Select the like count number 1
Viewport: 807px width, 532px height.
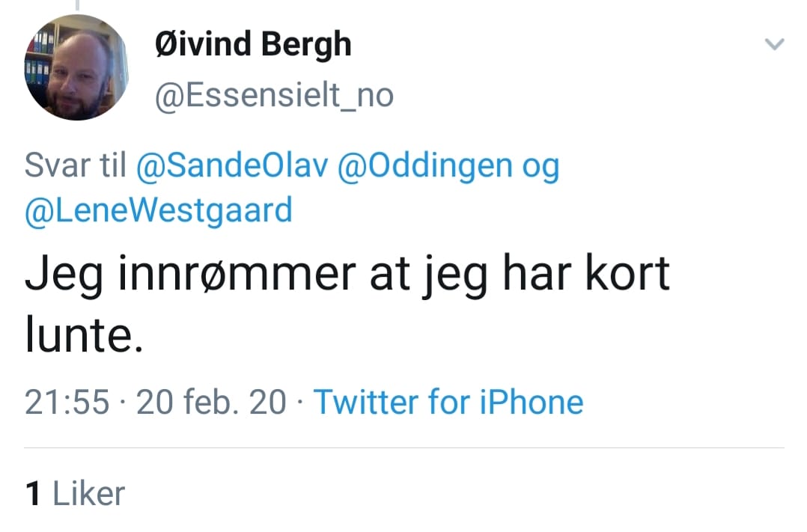tap(33, 494)
